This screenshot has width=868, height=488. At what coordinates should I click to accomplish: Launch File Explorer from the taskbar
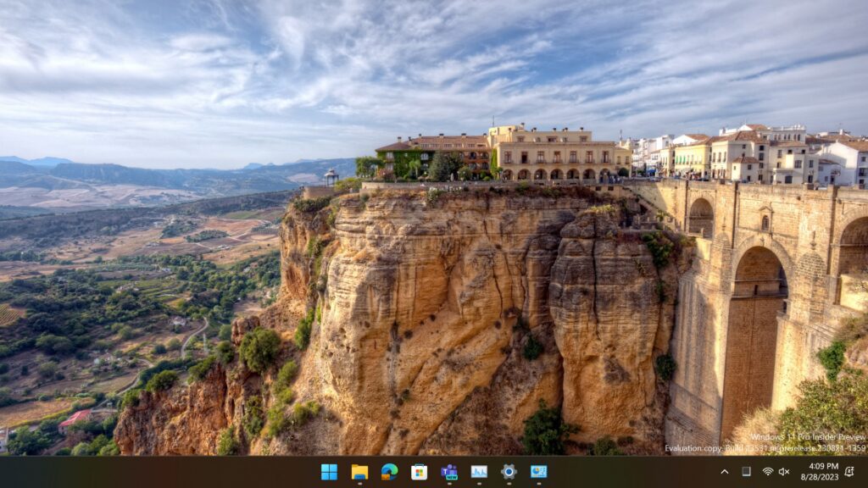pos(359,472)
